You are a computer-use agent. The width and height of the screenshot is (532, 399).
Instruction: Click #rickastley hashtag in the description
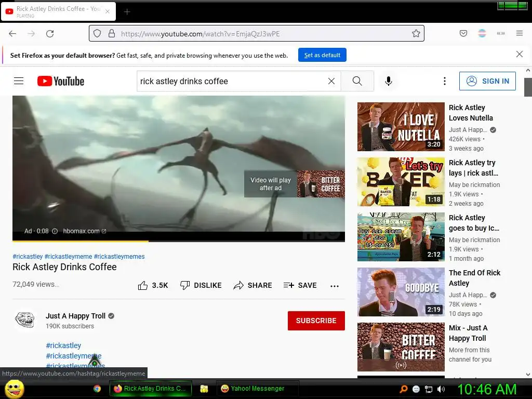coord(63,345)
